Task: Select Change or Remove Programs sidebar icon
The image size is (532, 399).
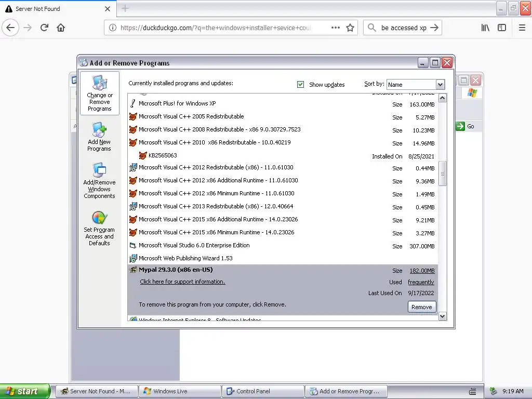Action: (99, 93)
